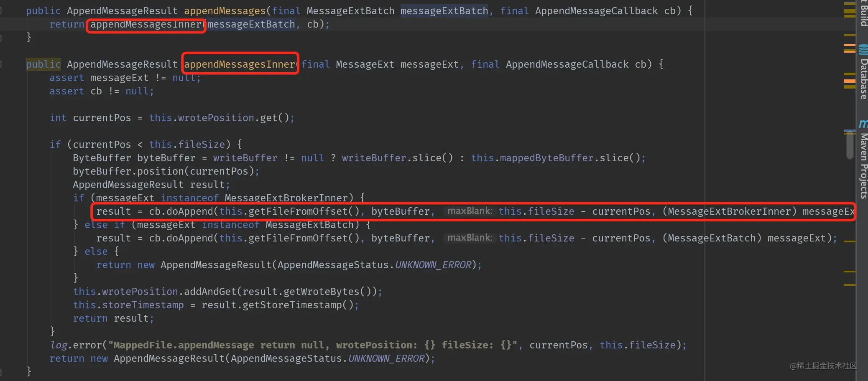Click the Maven 'm' icon
This screenshot has height=381, width=868.
click(x=863, y=124)
